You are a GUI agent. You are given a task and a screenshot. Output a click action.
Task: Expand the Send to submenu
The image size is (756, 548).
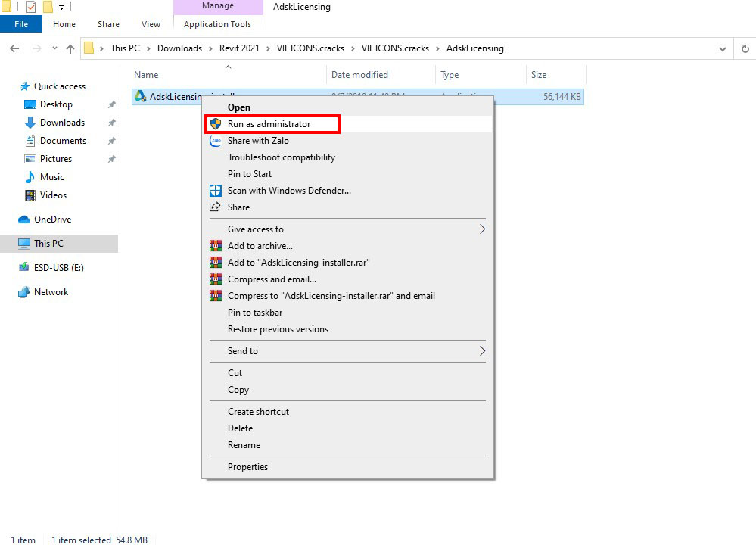[x=482, y=351]
